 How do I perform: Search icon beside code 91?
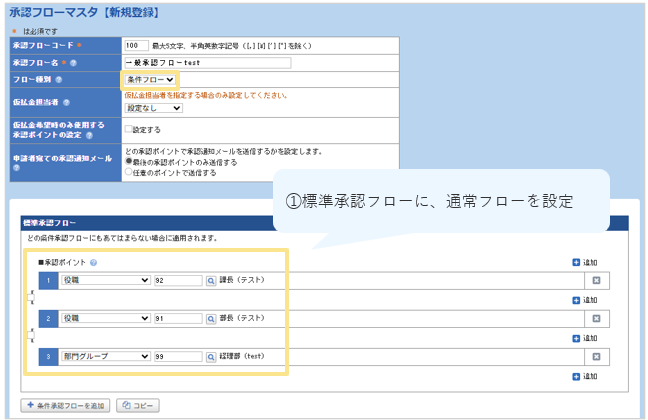[211, 319]
